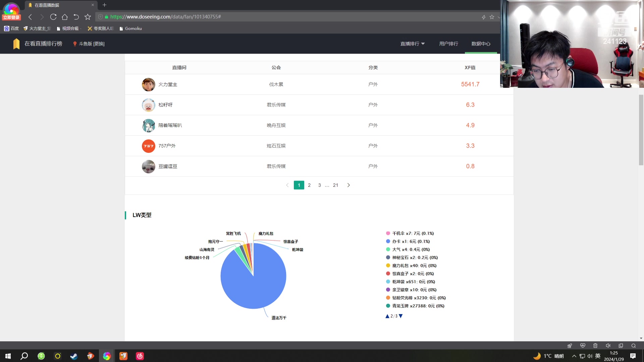Open new browser tab with plus icon
The width and height of the screenshot is (644, 362).
[104, 5]
